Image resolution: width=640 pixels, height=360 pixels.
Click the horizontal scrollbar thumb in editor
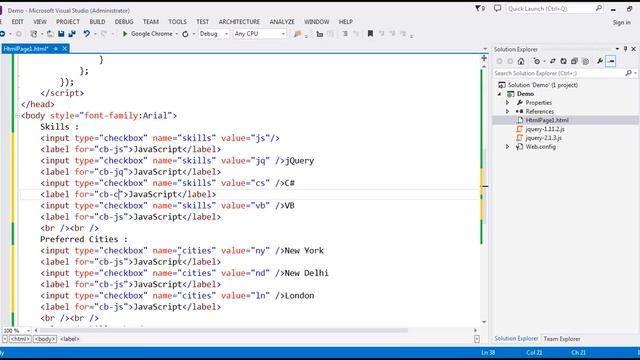(x=223, y=330)
